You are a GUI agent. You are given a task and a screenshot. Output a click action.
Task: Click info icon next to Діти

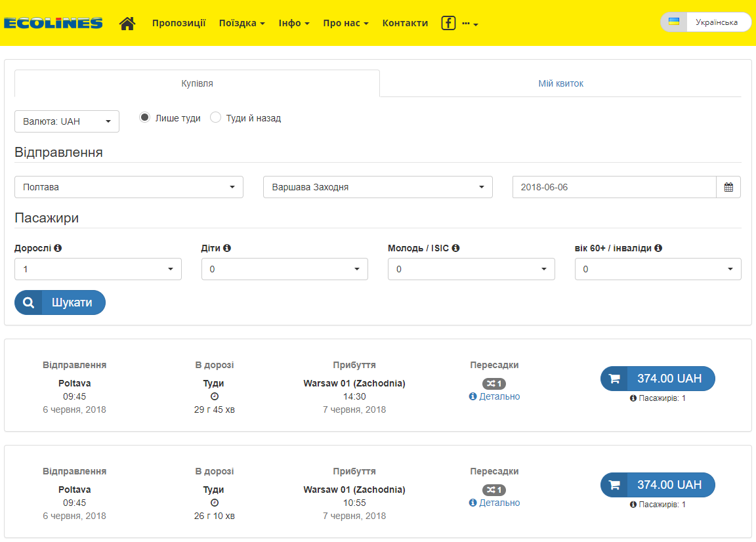227,248
